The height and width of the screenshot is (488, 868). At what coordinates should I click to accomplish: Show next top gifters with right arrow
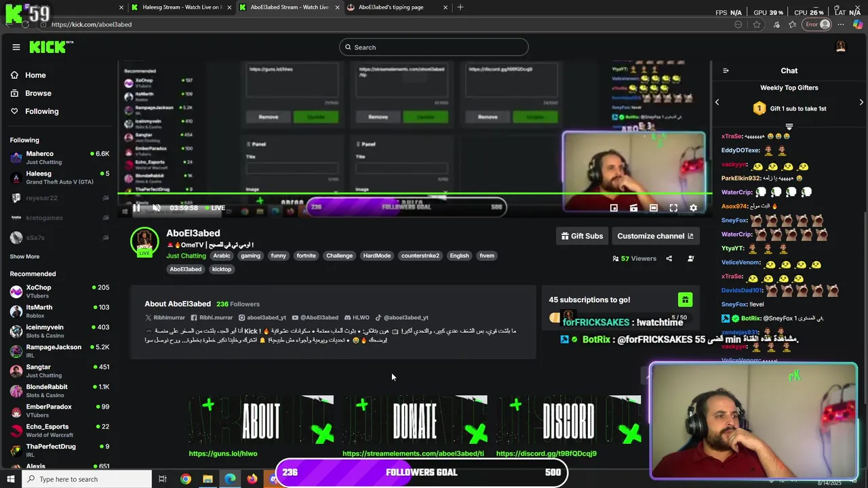coord(861,102)
